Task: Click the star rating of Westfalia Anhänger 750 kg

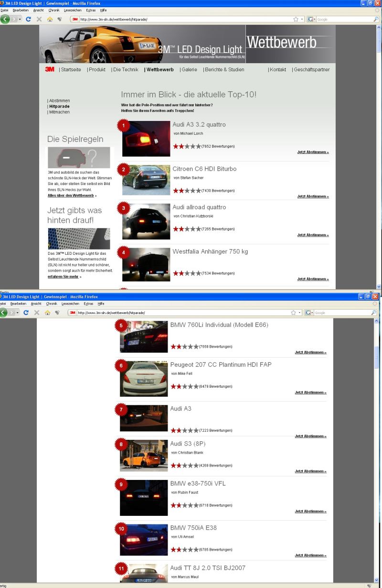Action: click(187, 273)
